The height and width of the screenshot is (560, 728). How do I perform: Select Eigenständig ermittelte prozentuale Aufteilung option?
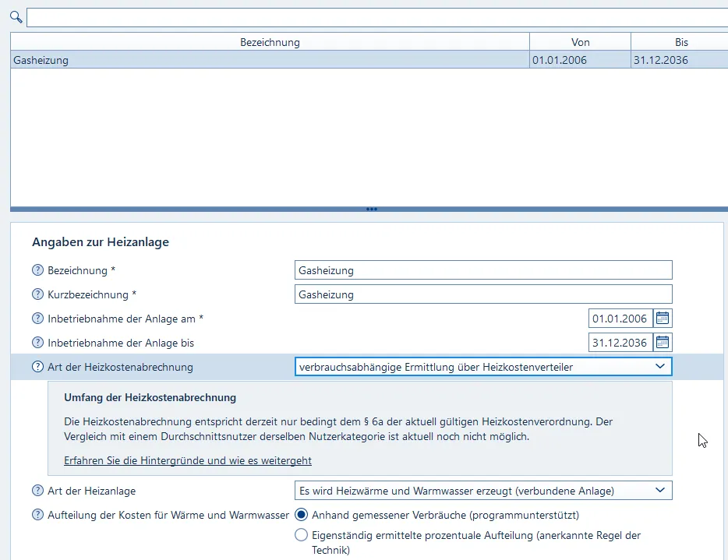(301, 535)
